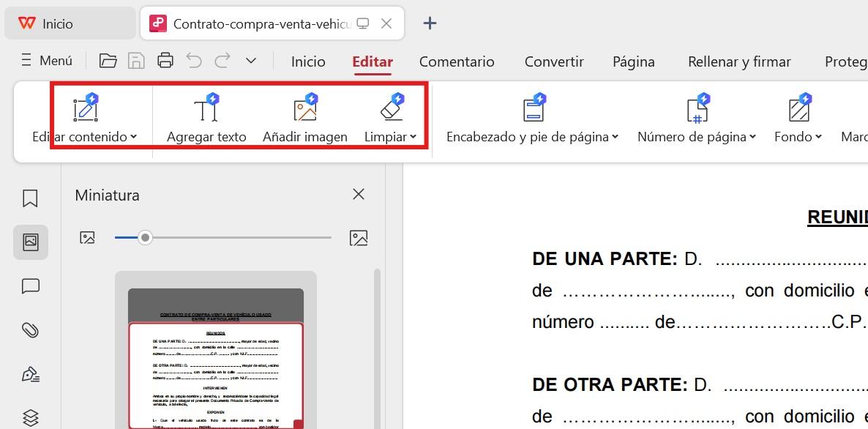Click the undo arrow icon

click(193, 61)
